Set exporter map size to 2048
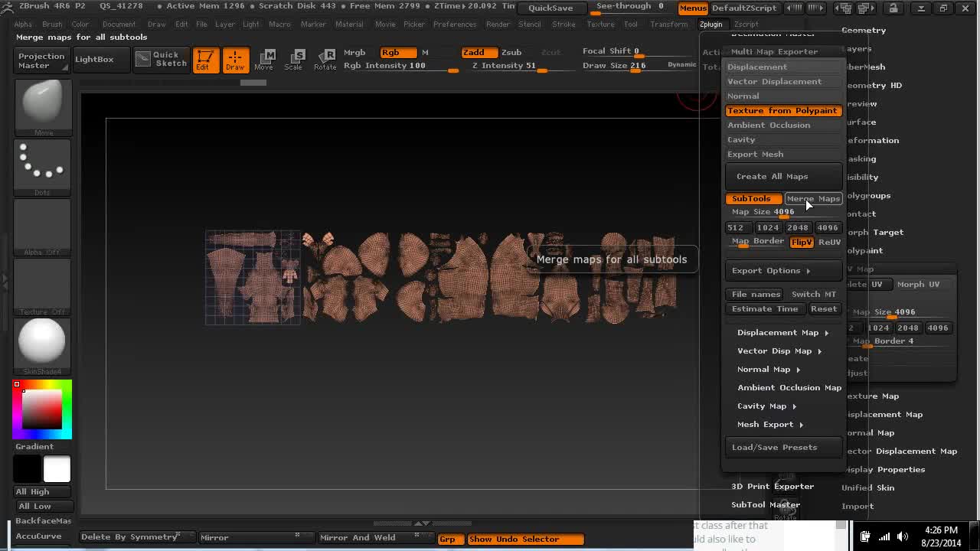 pos(797,227)
